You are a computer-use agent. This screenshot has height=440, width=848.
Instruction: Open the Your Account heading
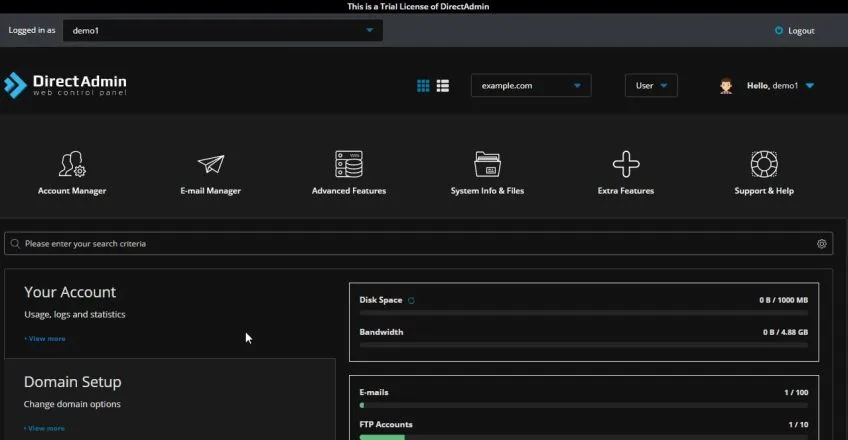click(x=70, y=292)
